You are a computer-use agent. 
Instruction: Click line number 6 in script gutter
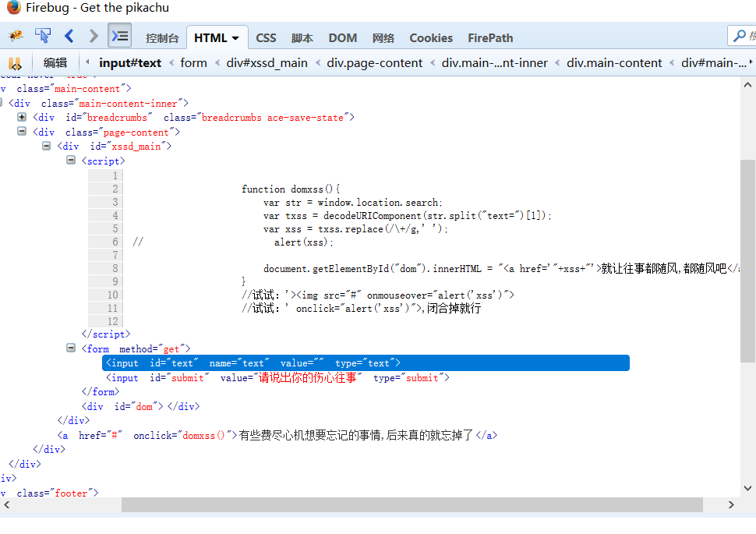[x=115, y=242]
